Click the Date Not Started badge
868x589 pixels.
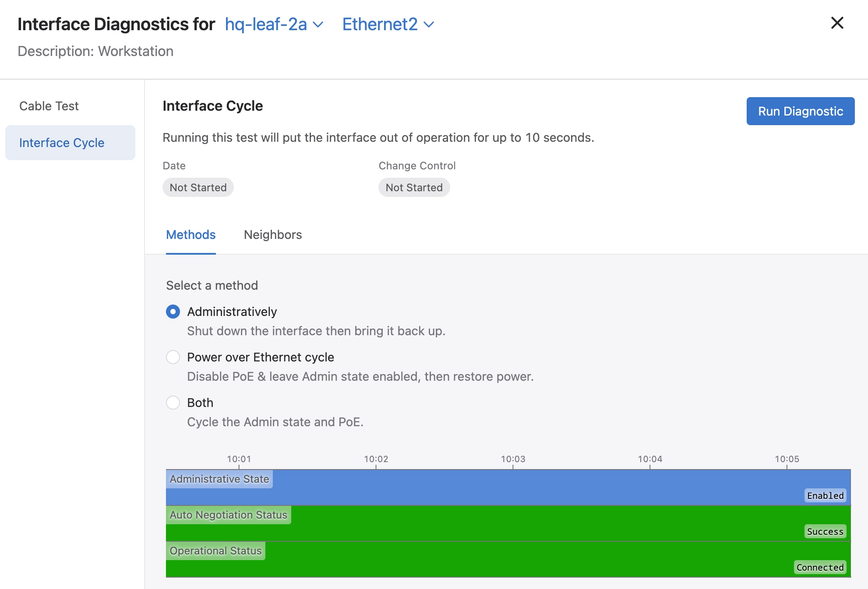coord(198,187)
